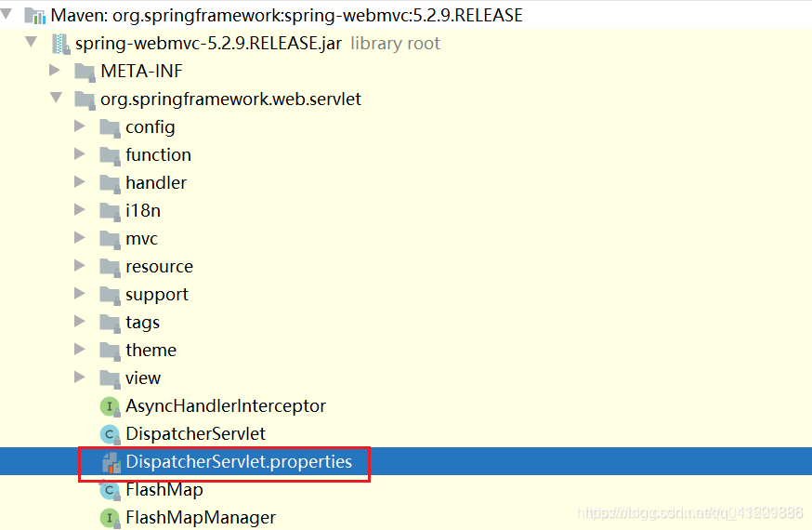Click the class icon beside DispatcherServlet
Viewport: 812px width, 530px height.
point(110,434)
